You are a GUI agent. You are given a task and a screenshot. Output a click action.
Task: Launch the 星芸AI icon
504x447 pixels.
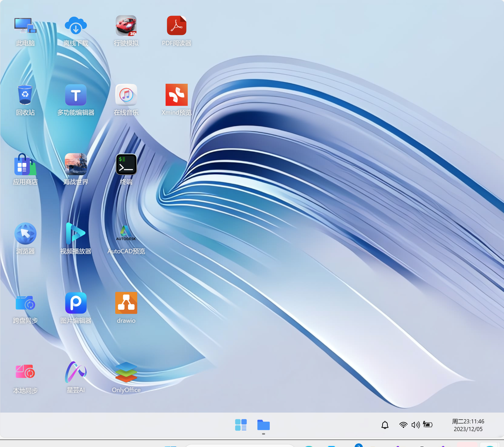pyautogui.click(x=76, y=372)
